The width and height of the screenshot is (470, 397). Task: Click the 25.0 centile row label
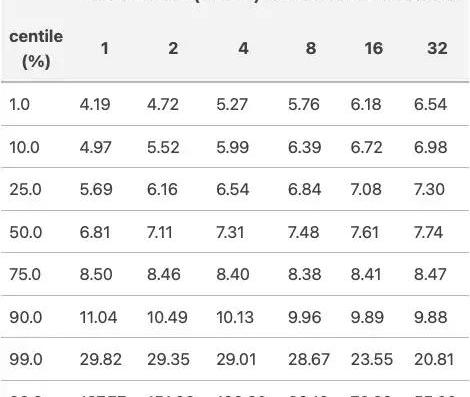pyautogui.click(x=25, y=189)
